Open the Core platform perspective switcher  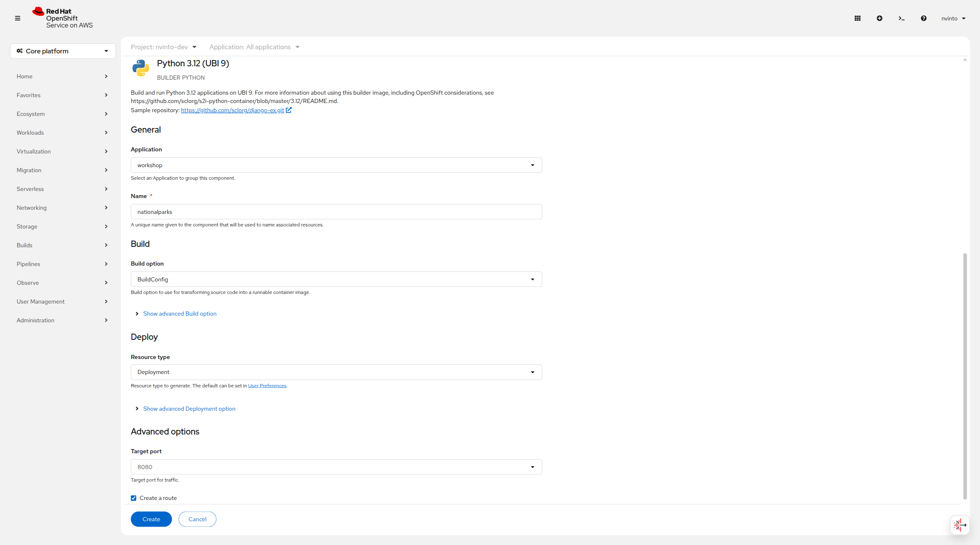coord(63,51)
